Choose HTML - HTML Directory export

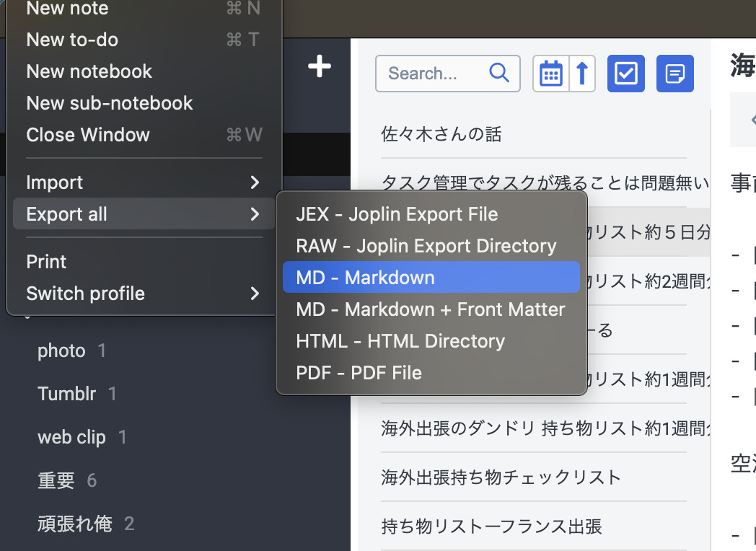coord(431,341)
